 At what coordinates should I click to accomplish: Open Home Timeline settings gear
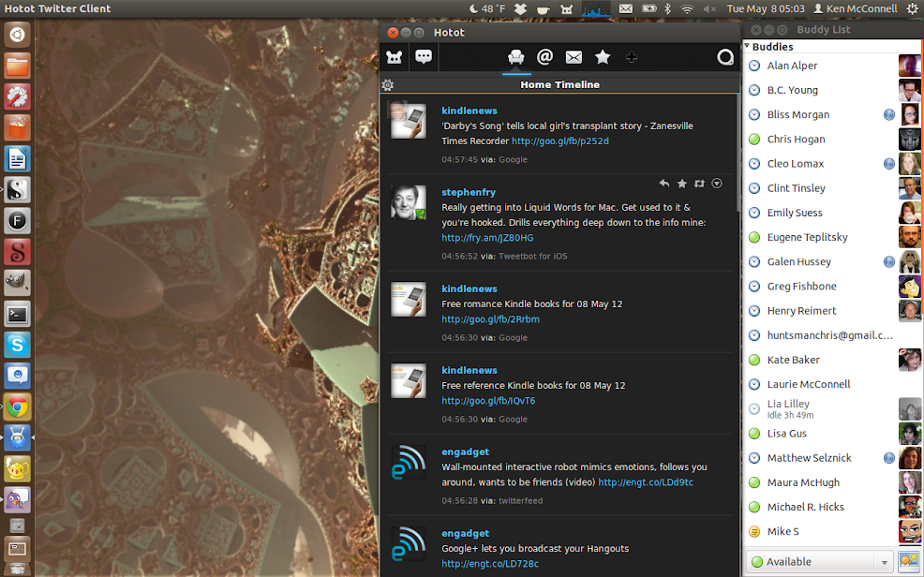388,85
